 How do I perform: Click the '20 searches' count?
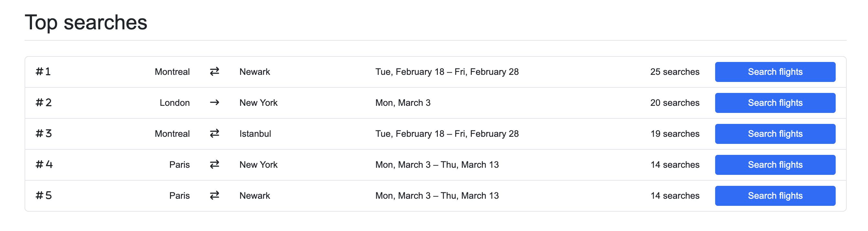pyautogui.click(x=674, y=103)
